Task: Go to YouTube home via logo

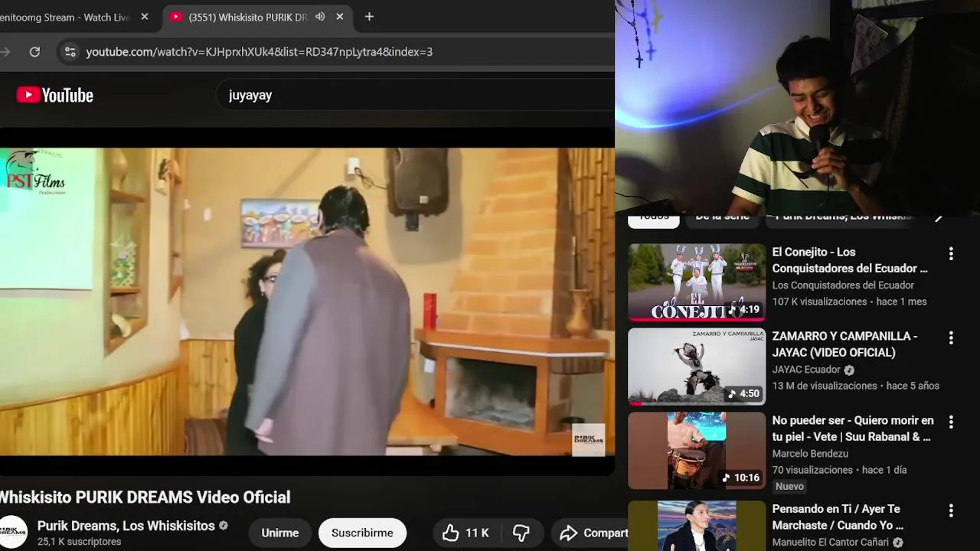Action: click(x=55, y=95)
